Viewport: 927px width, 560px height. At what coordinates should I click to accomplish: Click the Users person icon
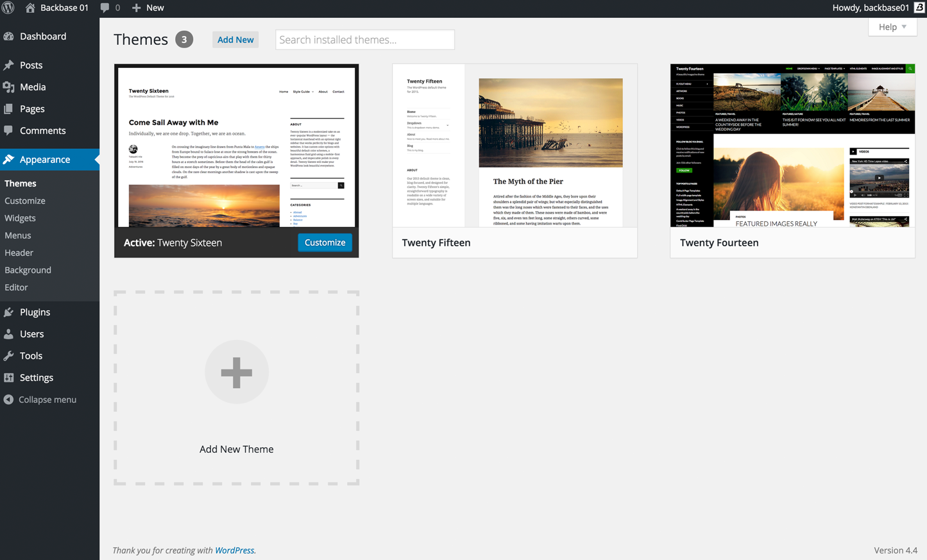(x=9, y=334)
